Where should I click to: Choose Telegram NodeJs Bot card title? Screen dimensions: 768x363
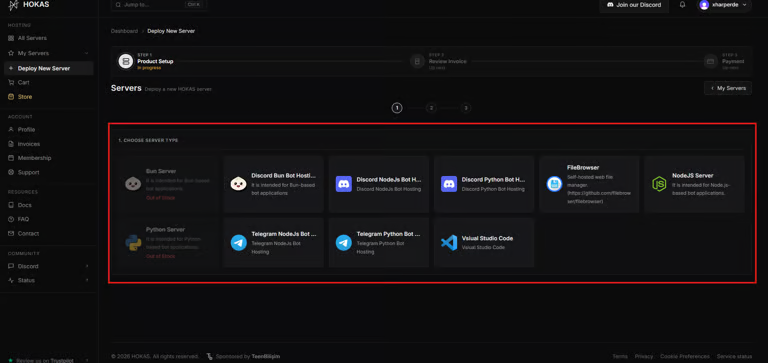(x=284, y=234)
